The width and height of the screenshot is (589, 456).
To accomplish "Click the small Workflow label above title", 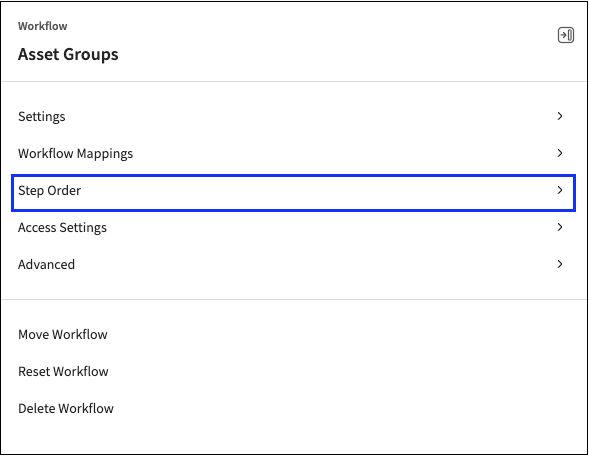I will 43,26.
